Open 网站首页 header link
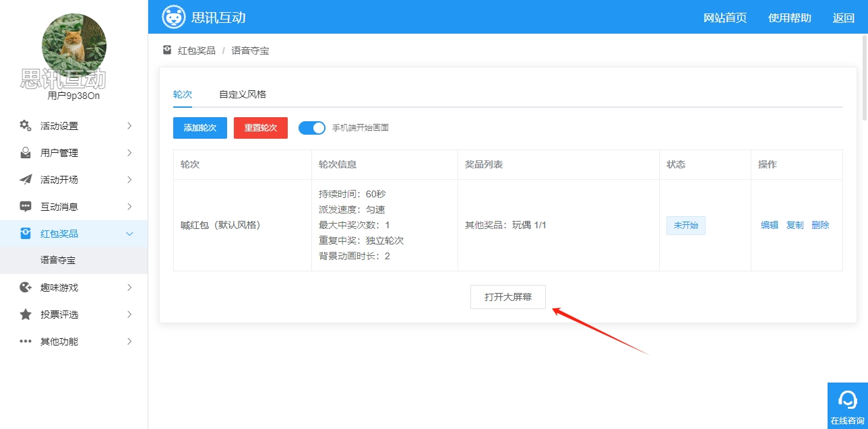The image size is (868, 429). click(x=725, y=18)
